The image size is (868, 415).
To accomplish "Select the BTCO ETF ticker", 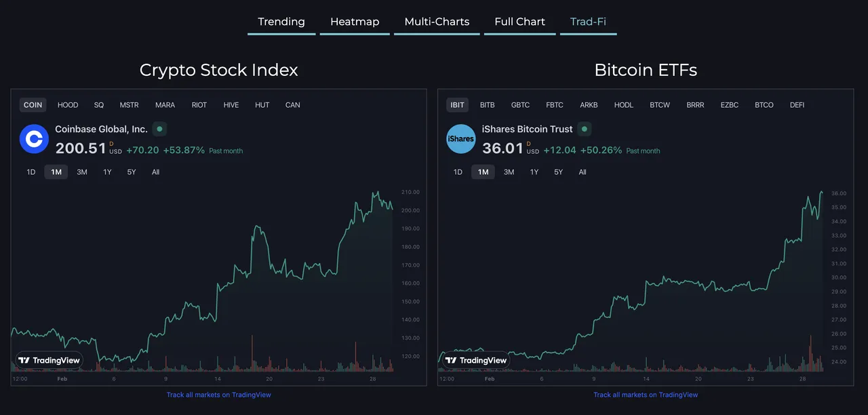I will [764, 105].
